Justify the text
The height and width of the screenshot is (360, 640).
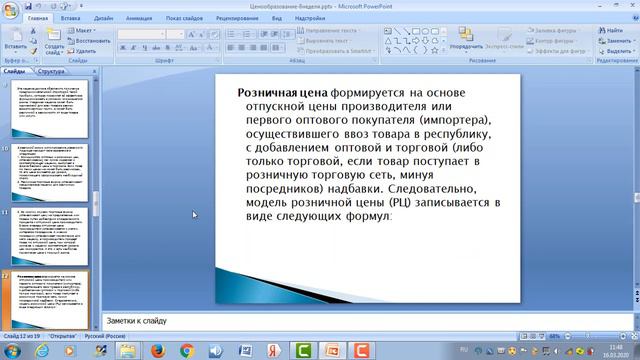click(x=264, y=48)
